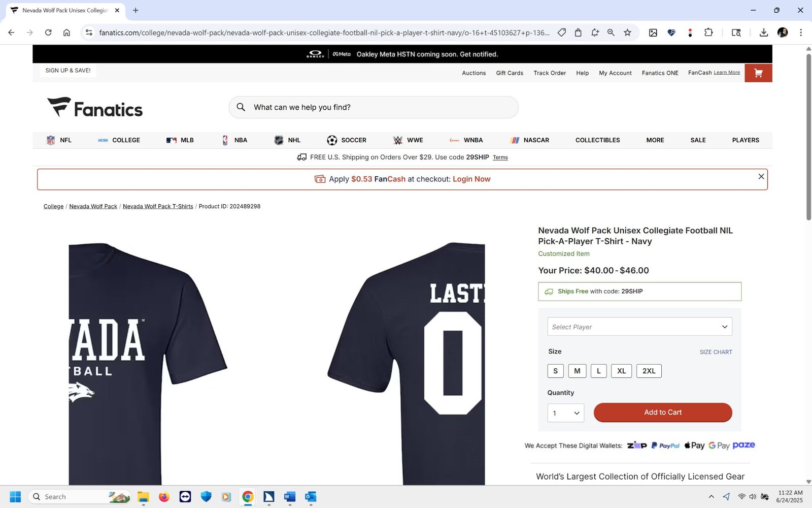
Task: Open the SOCCER menu
Action: [x=347, y=140]
